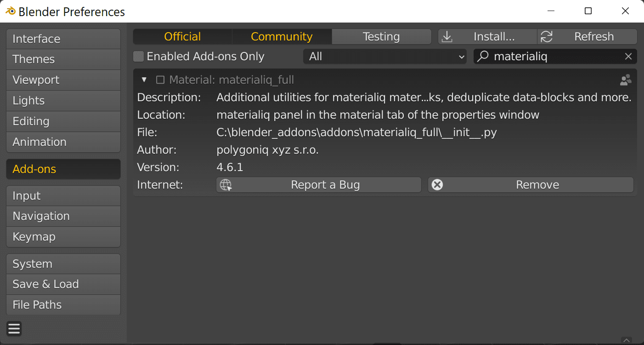This screenshot has height=345, width=644.
Task: Open the Input preferences section
Action: coord(63,196)
